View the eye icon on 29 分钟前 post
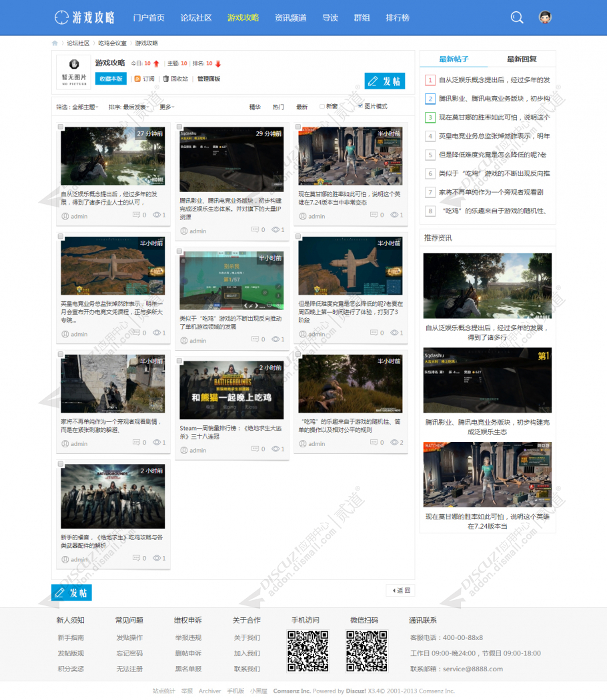The width and height of the screenshot is (607, 700). (275, 230)
